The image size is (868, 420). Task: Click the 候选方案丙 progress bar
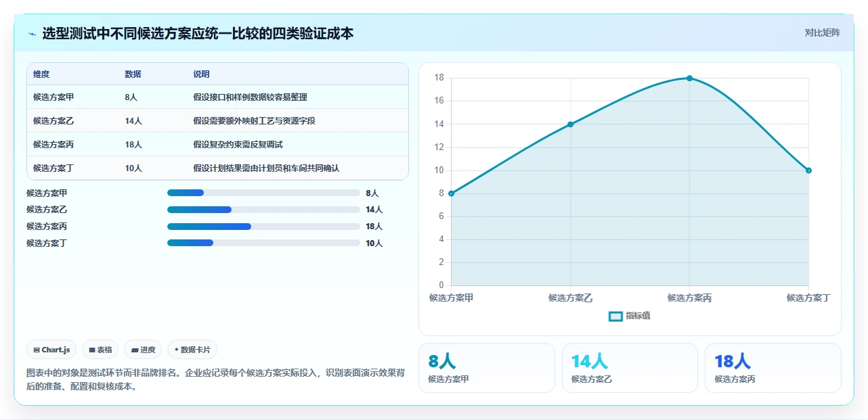pyautogui.click(x=263, y=226)
